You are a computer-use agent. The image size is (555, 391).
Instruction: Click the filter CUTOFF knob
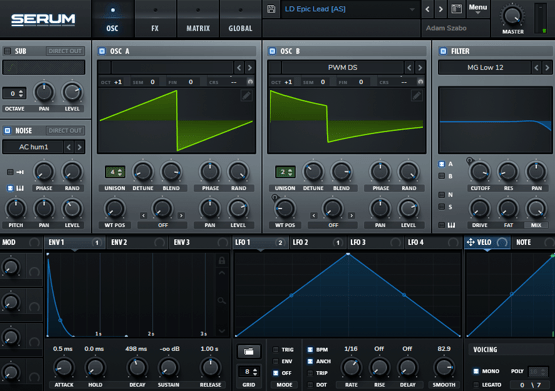pyautogui.click(x=480, y=172)
